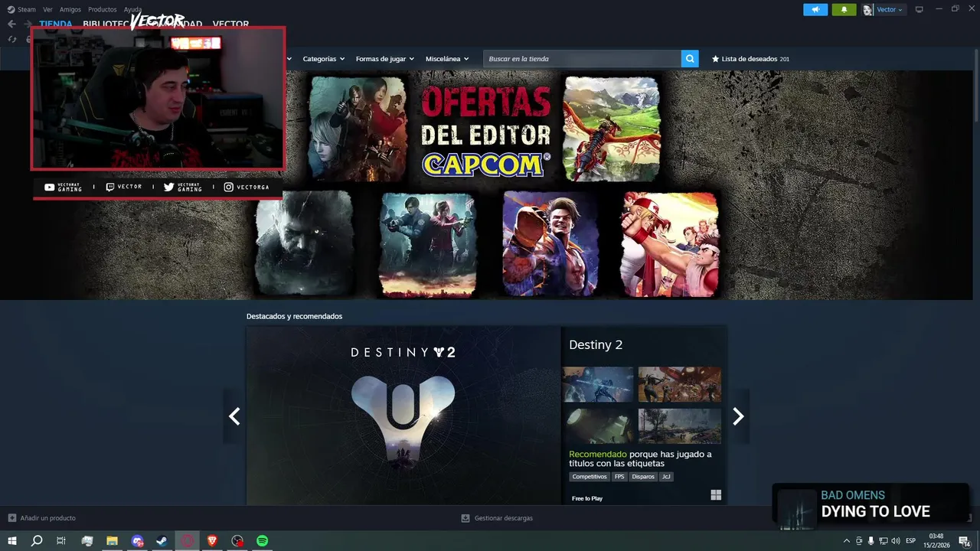
Task: Click the Street Fighter 6 cover art
Action: click(x=550, y=243)
